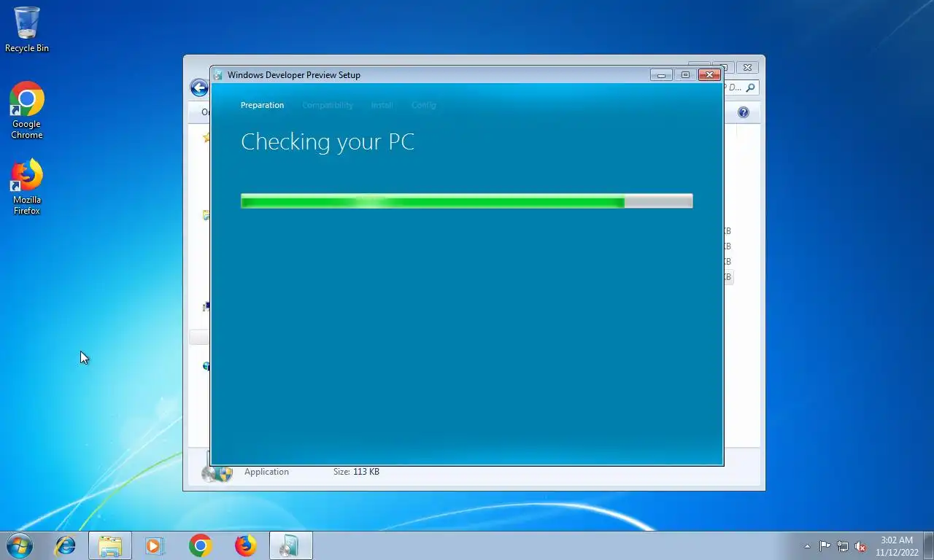Click the Explorer window search magnifier icon
934x560 pixels.
point(751,87)
